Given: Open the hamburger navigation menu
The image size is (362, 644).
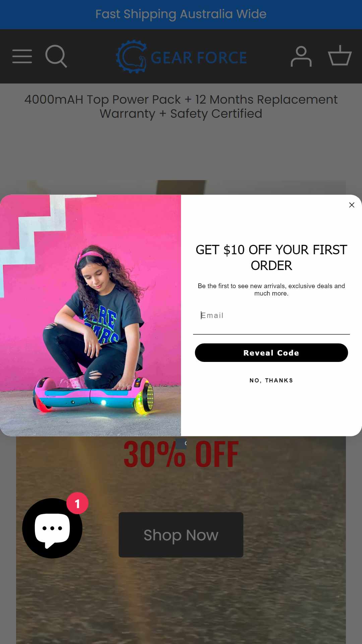Looking at the screenshot, I should [x=22, y=56].
